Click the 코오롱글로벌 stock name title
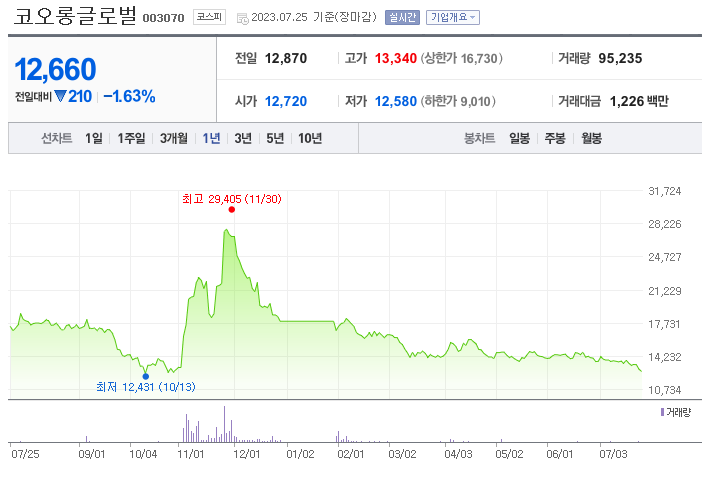Image resolution: width=702 pixels, height=481 pixels. [75, 16]
